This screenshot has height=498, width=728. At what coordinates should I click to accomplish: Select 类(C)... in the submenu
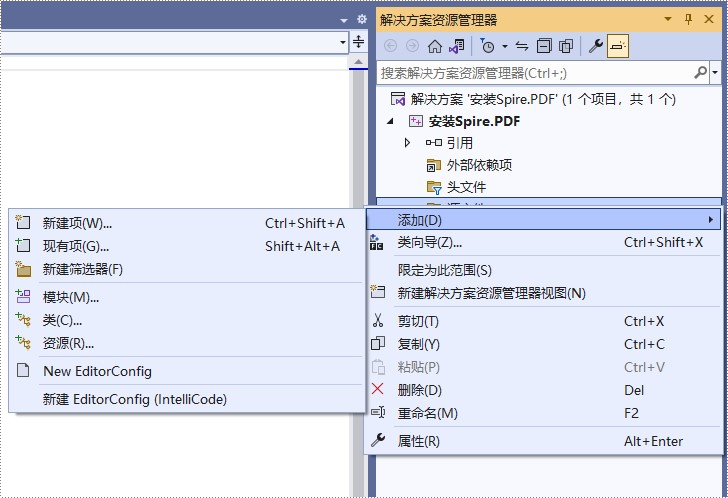186,320
